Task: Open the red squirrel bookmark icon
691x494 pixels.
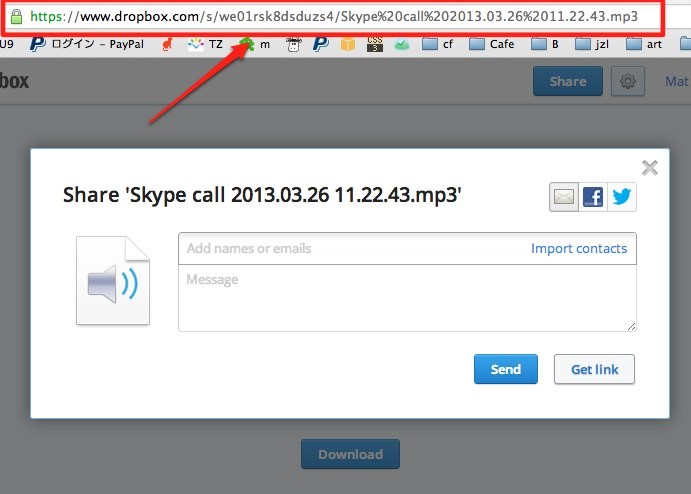Action: coord(167,44)
